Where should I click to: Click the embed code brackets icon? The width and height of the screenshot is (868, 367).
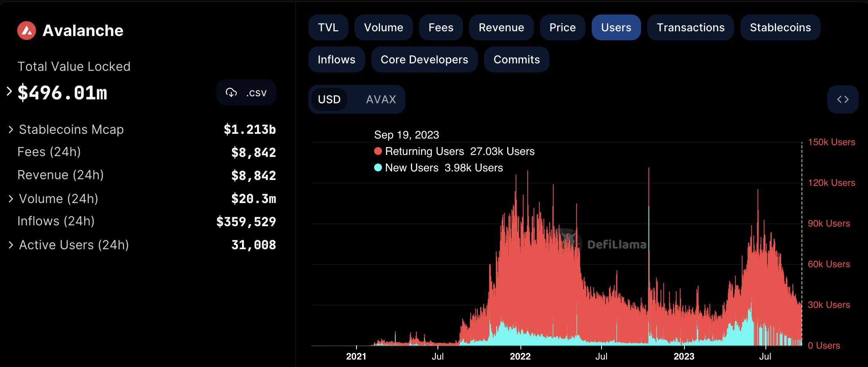843,99
